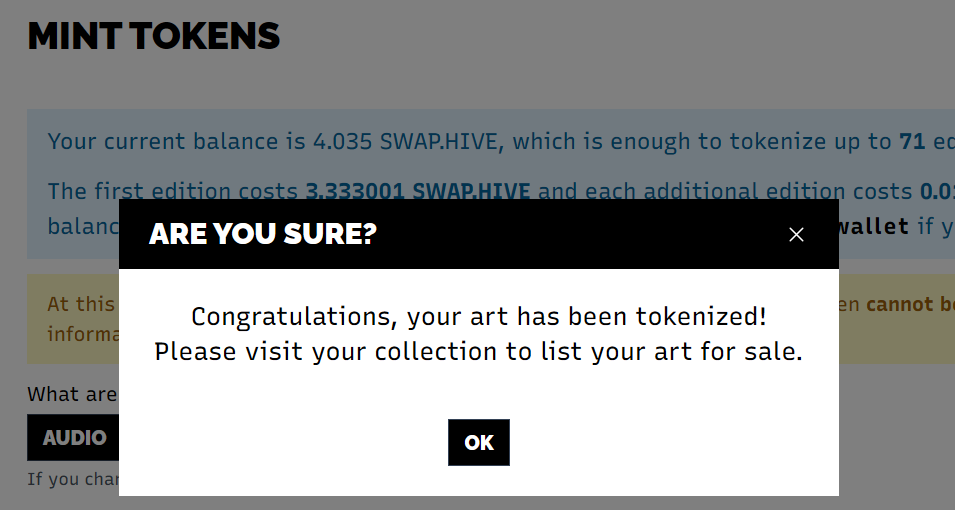Click 'The first edition costs' text

[x=172, y=191]
